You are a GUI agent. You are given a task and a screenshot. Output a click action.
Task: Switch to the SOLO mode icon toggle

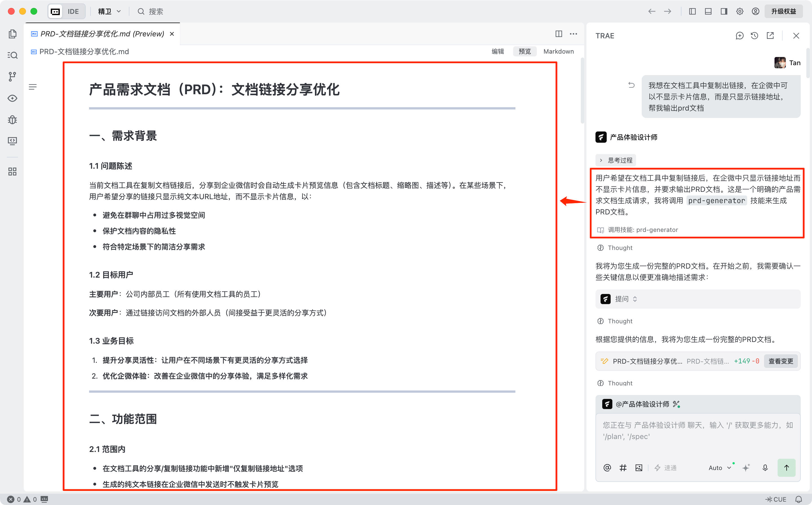click(55, 11)
